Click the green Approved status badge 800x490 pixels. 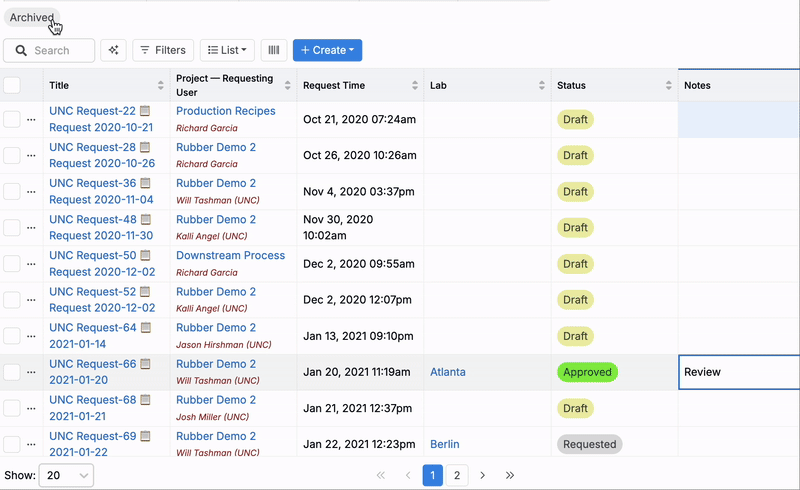[x=587, y=372]
